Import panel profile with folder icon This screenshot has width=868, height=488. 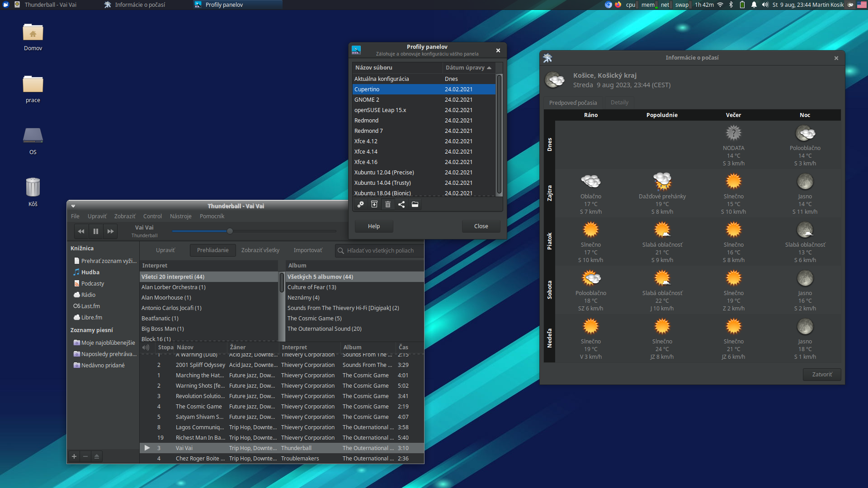pos(415,205)
